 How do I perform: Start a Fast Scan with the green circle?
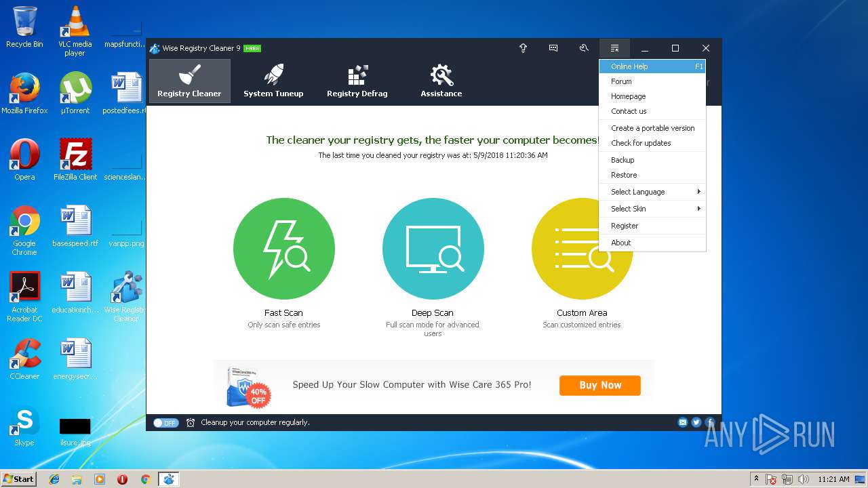click(284, 249)
